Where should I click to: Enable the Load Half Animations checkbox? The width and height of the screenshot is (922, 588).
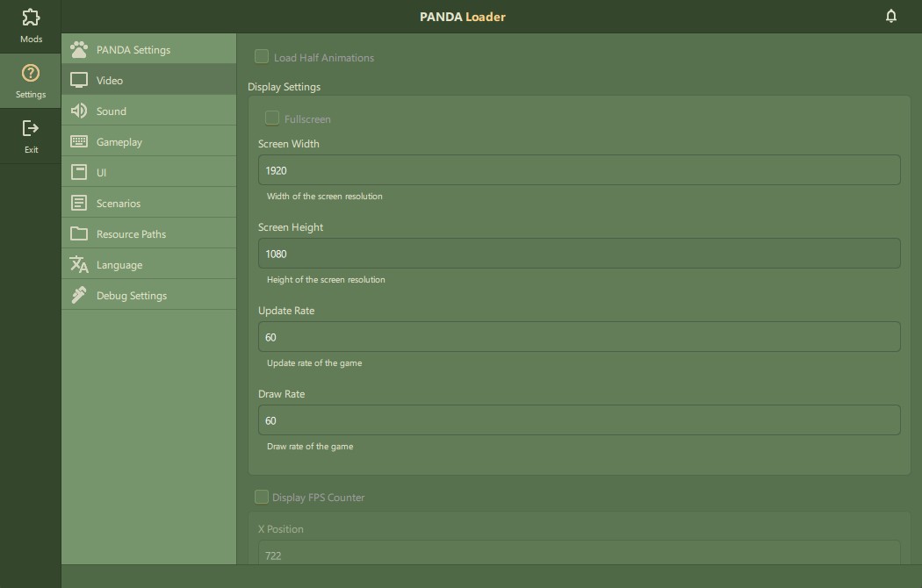[262, 57]
